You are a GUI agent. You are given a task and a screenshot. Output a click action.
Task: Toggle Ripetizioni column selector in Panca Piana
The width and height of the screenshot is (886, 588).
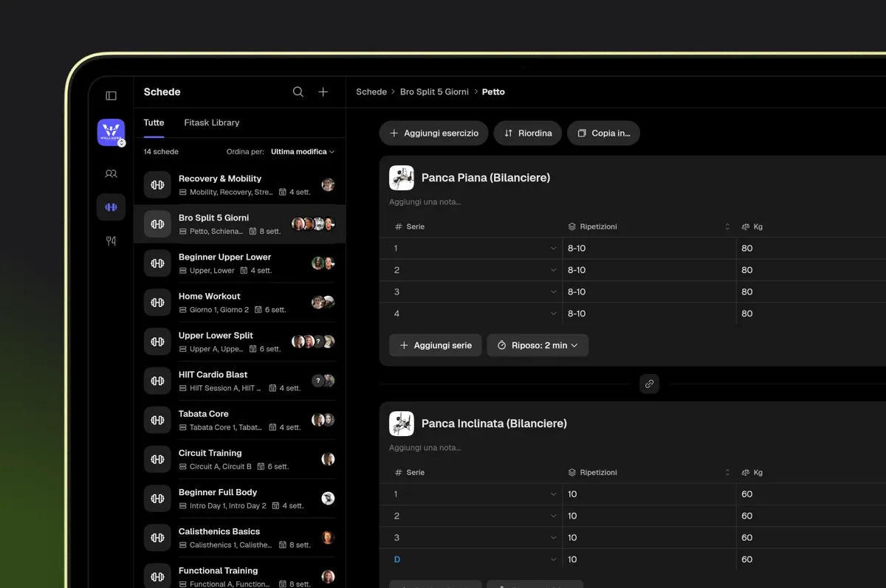[727, 226]
